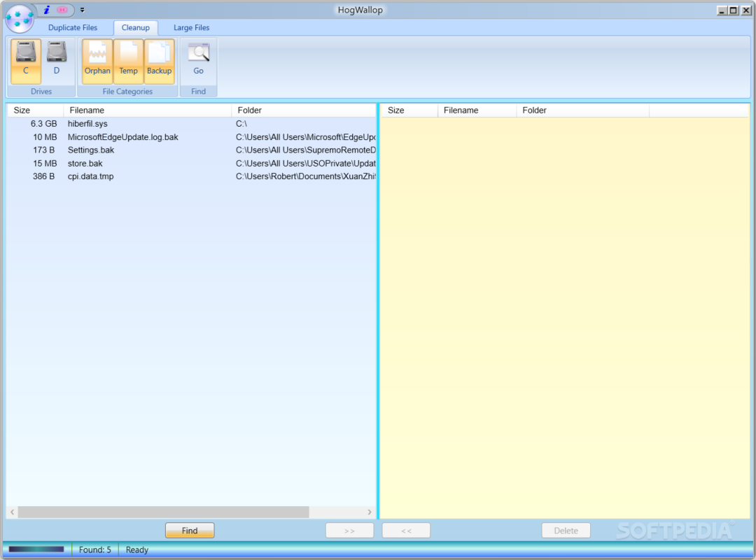Click the 15 MB size cell
756x560 pixels.
pos(45,164)
